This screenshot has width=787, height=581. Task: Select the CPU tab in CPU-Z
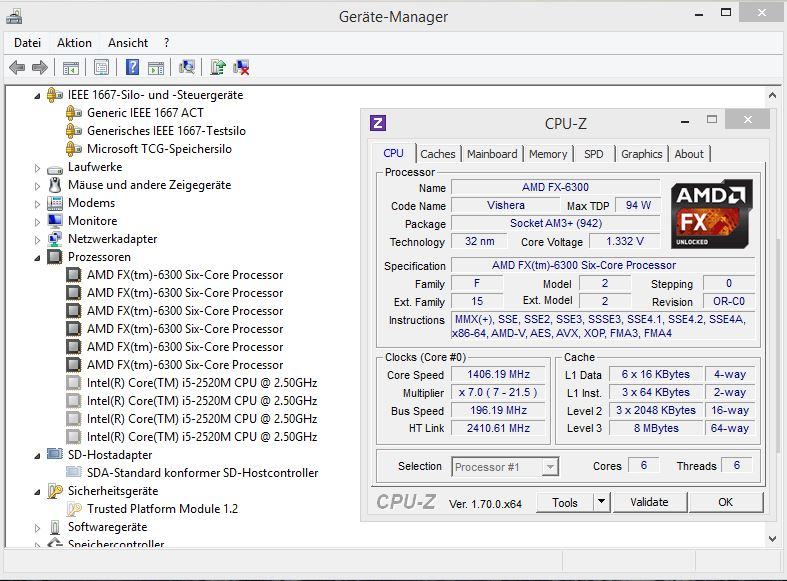coord(394,153)
